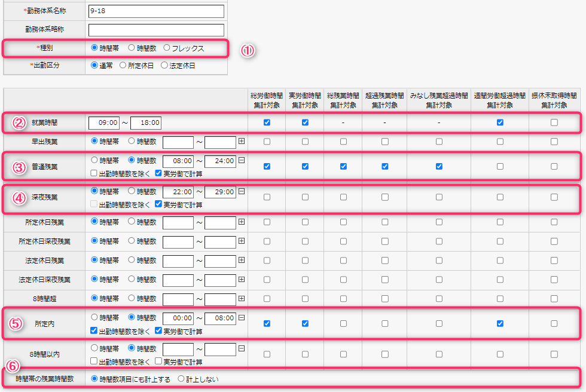Collapse the 8時間以内 row minus icon
Image resolution: width=586 pixels, height=392 pixels.
[x=242, y=348]
